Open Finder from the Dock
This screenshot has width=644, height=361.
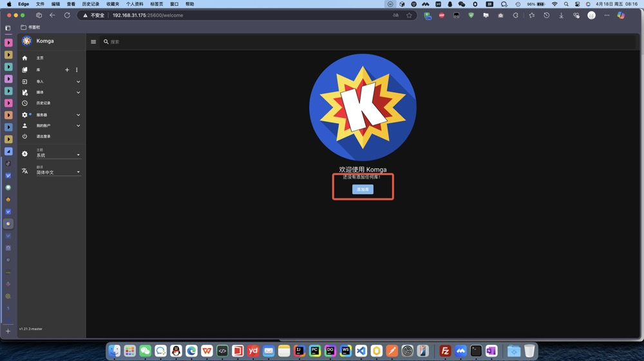pos(115,351)
